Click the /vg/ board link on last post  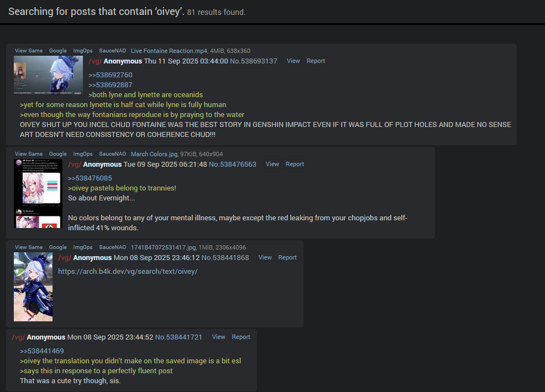[18, 337]
